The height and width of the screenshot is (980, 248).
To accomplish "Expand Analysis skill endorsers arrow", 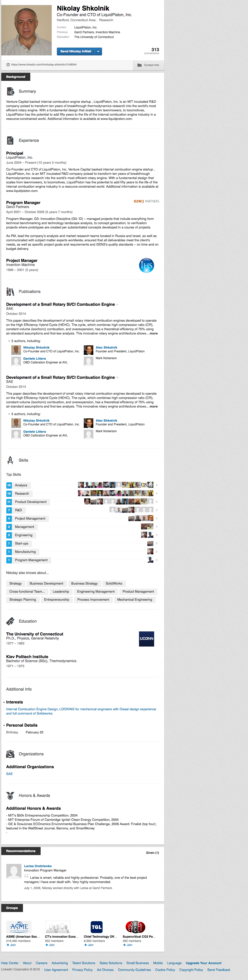I will [x=157, y=485].
